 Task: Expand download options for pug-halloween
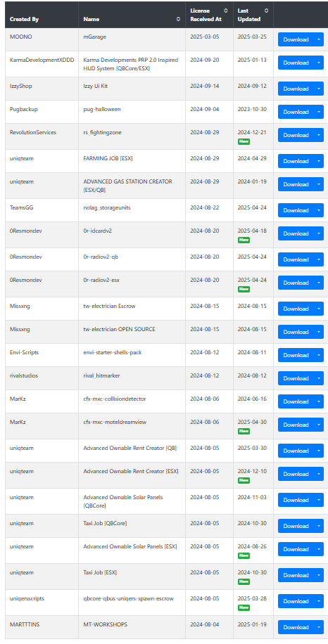(x=319, y=112)
